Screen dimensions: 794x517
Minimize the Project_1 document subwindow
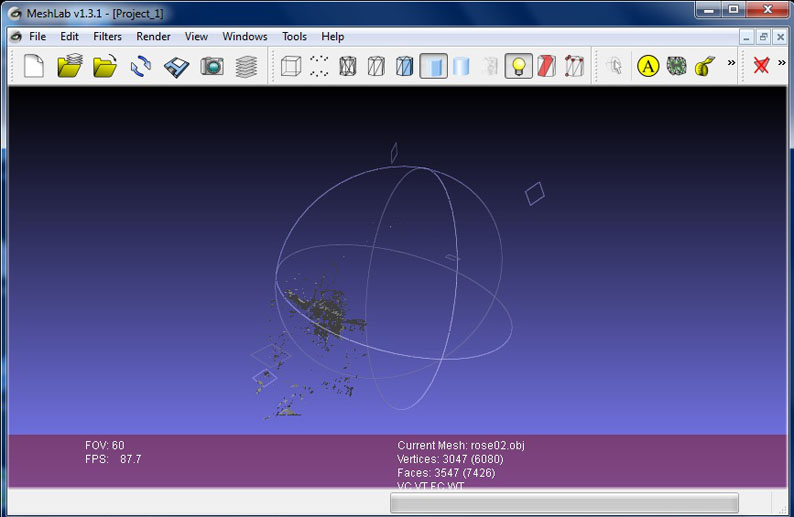746,37
